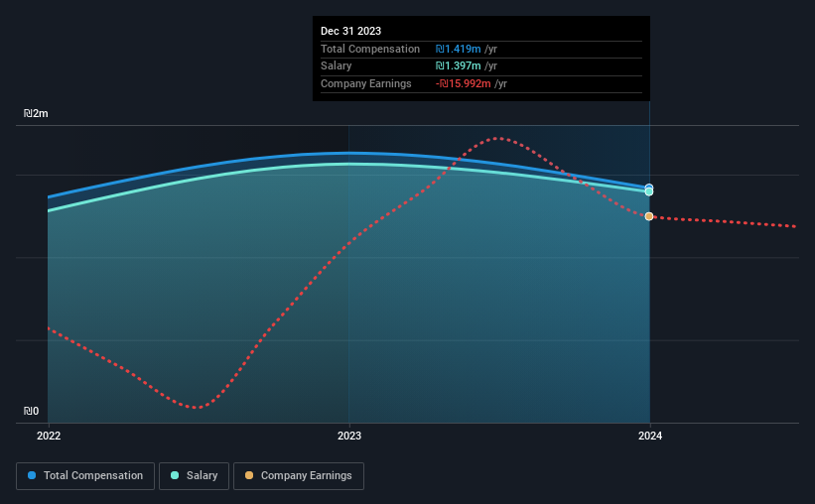Click the 2024 x-axis label

pyautogui.click(x=650, y=436)
